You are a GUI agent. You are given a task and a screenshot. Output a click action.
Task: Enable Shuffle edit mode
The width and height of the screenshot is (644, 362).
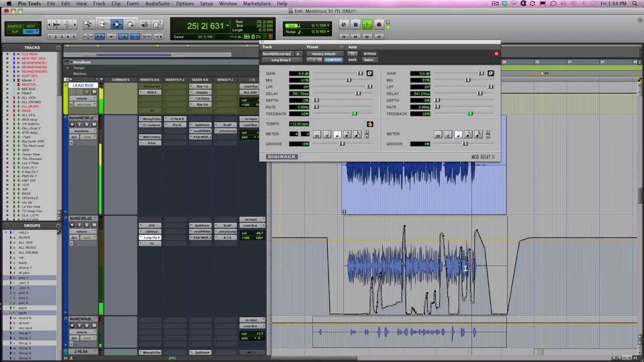pyautogui.click(x=15, y=26)
